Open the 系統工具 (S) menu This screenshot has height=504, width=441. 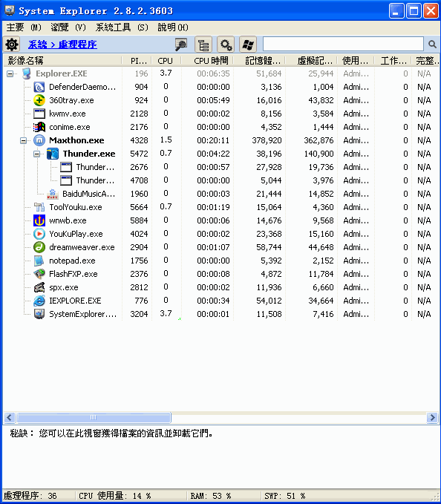[122, 27]
